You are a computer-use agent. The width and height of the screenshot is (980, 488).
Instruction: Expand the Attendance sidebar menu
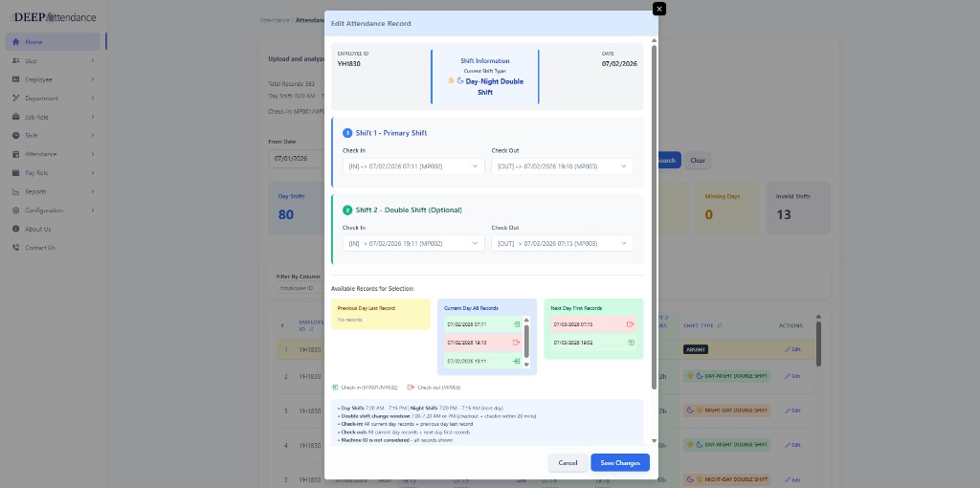53,154
